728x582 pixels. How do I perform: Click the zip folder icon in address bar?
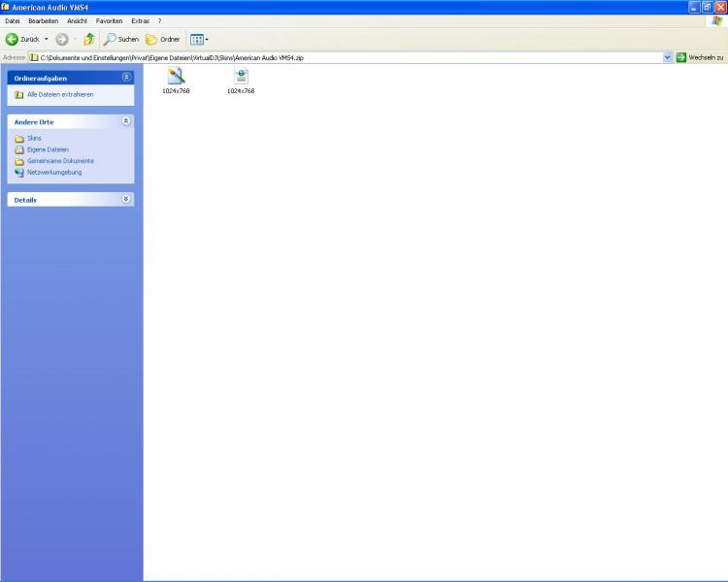coord(34,57)
